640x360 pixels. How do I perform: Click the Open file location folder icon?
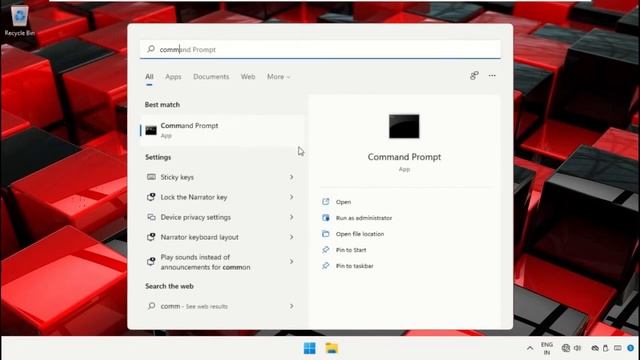(x=326, y=233)
